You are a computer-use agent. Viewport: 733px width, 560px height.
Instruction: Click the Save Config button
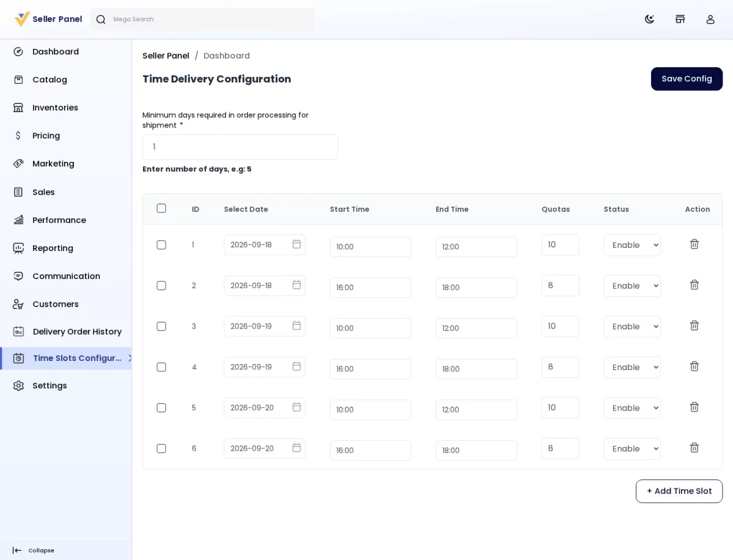[687, 79]
